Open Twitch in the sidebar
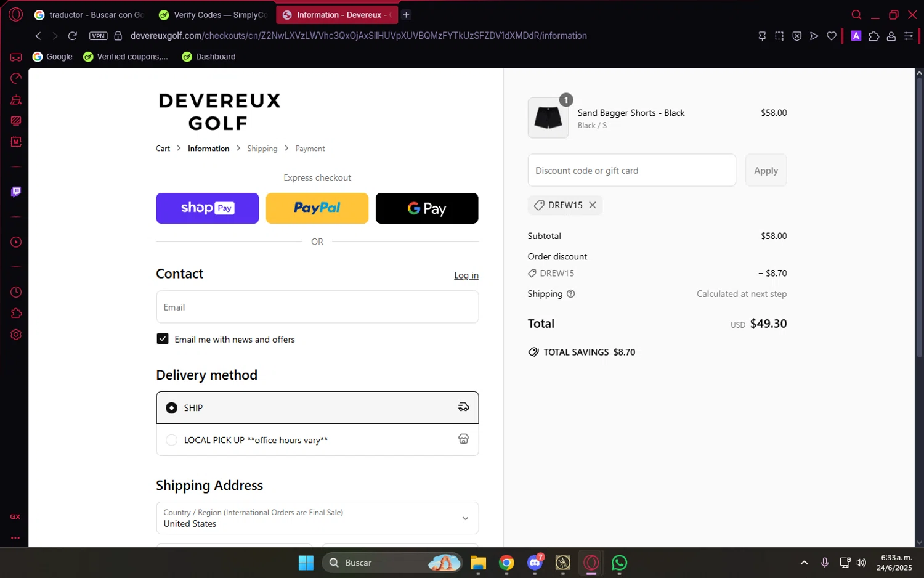The width and height of the screenshot is (924, 578). [16, 192]
